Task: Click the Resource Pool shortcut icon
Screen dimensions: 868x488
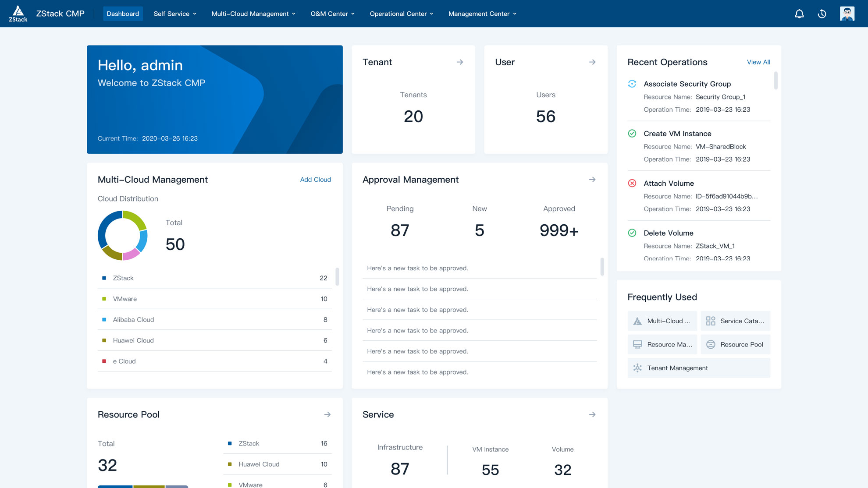Action: (x=711, y=345)
